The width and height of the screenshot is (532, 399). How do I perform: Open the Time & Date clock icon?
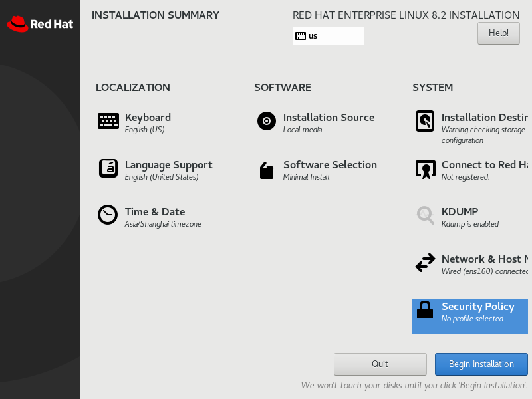click(108, 215)
